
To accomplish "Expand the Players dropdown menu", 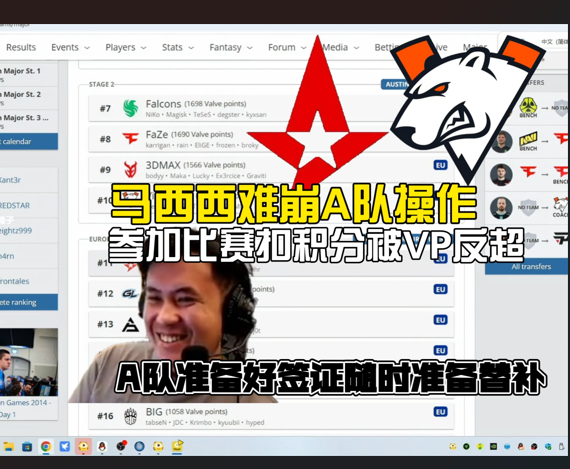I will 125,47.
